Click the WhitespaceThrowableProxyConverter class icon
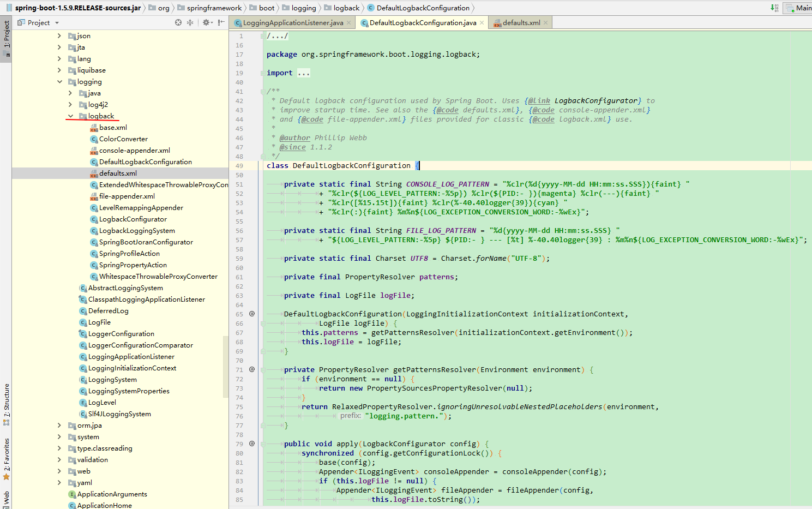 [94, 276]
